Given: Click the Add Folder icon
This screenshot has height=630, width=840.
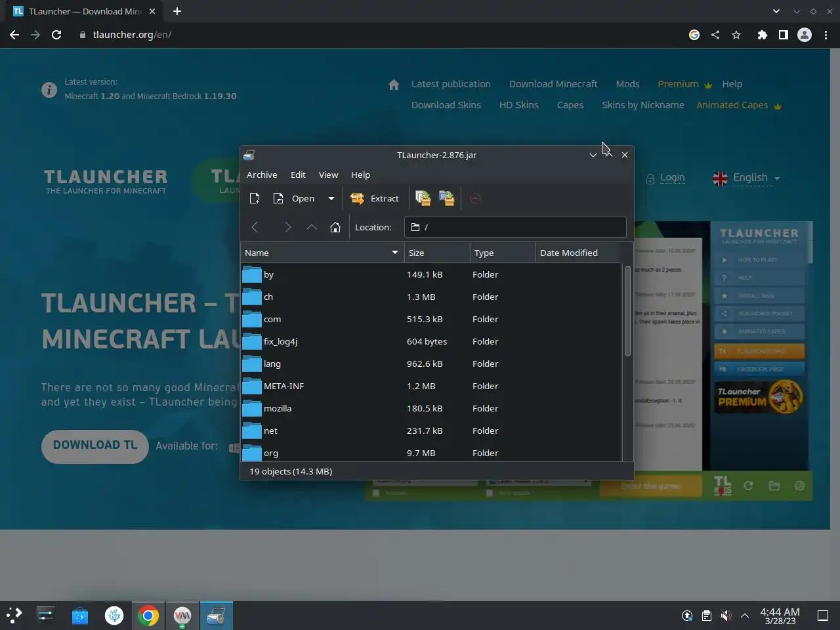Looking at the screenshot, I should coord(447,198).
